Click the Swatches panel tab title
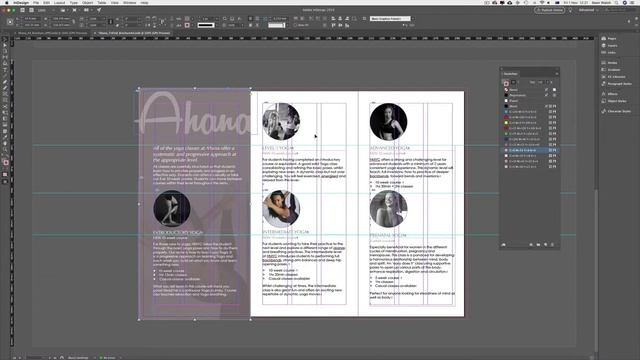 [x=510, y=74]
